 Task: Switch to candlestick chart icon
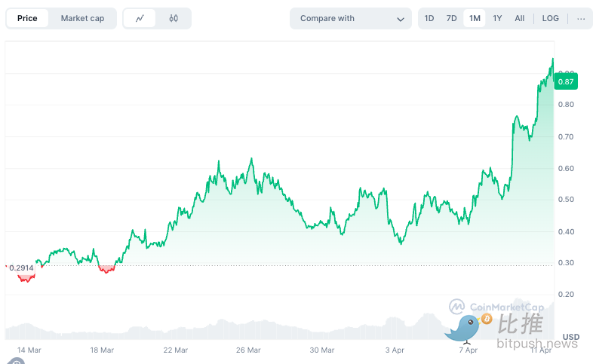tap(174, 18)
